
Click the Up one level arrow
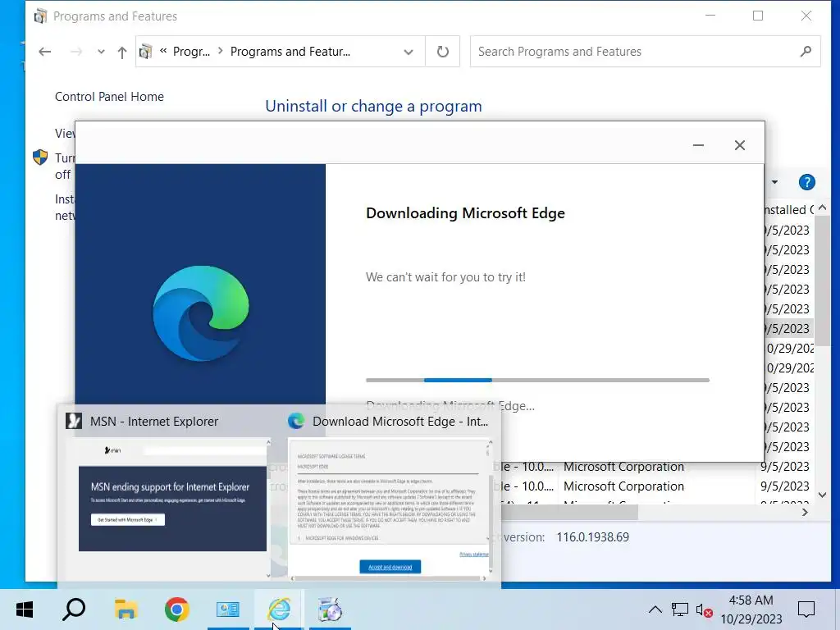coord(122,52)
